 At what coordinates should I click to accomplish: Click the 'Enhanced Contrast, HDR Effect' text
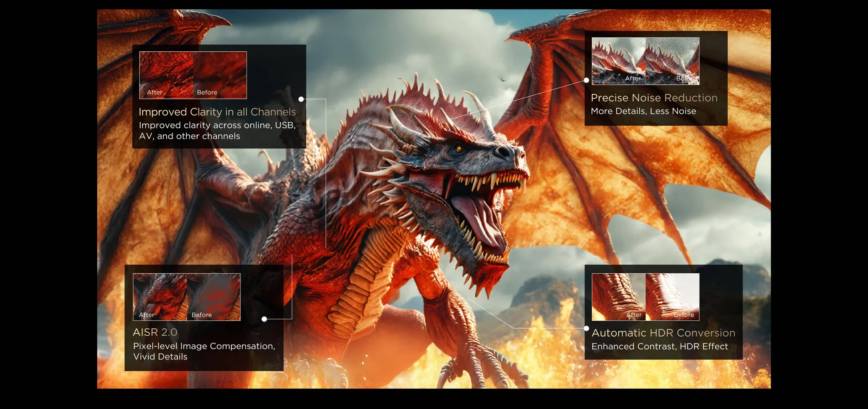(x=659, y=347)
